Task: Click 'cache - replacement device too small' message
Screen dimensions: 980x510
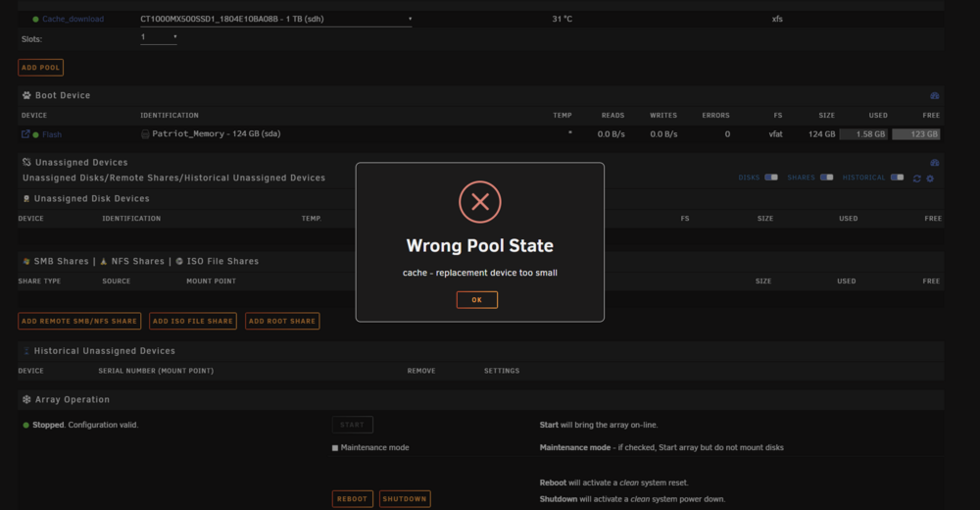Action: pos(480,273)
